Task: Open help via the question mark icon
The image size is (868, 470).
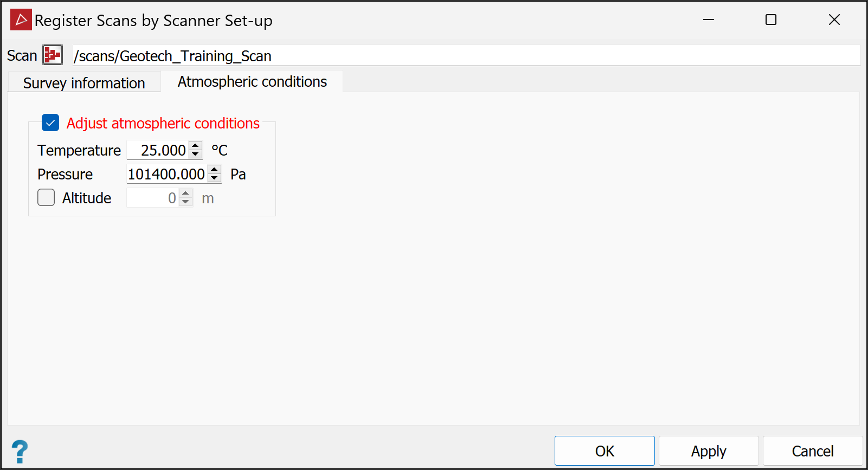Action: tap(20, 452)
